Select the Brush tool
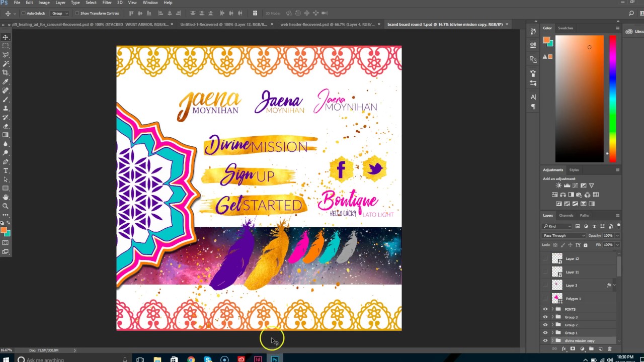Image resolution: width=644 pixels, height=362 pixels. click(6, 100)
